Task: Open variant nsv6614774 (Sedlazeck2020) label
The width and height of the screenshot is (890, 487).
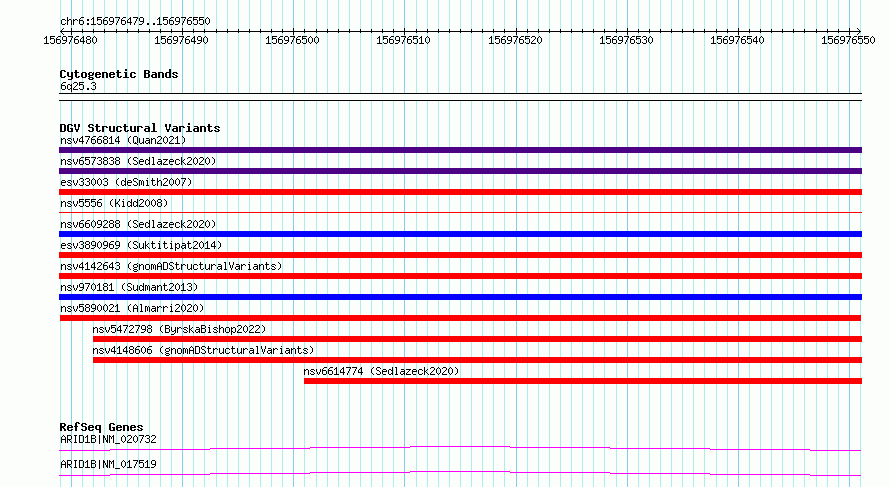Action: pos(381,371)
